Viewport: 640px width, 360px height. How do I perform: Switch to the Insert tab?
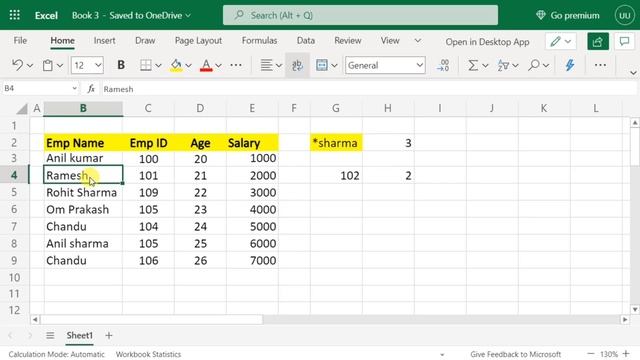point(104,40)
